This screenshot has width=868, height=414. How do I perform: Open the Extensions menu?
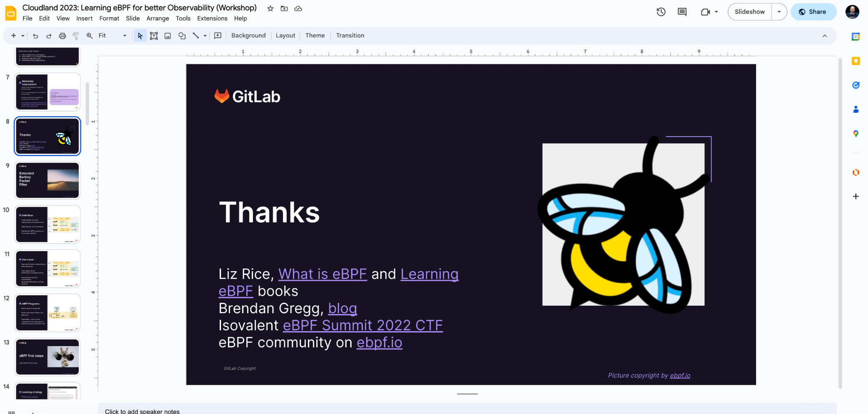212,18
